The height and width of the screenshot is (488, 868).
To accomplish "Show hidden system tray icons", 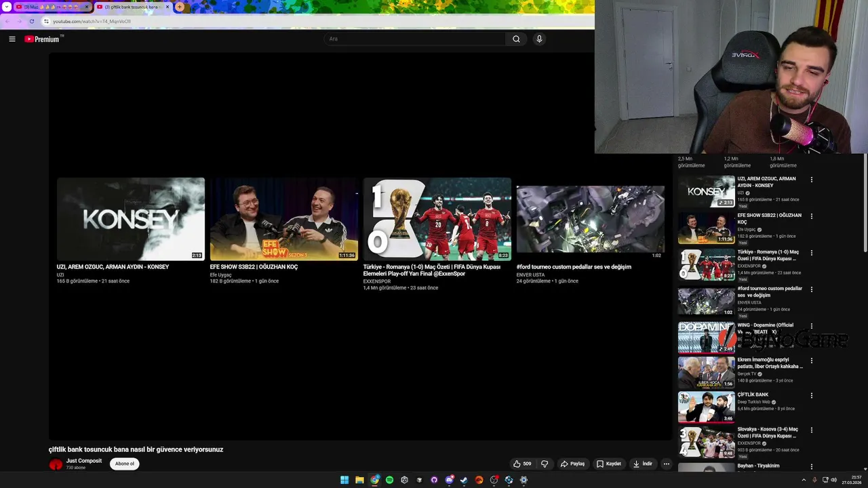I will coord(804,480).
